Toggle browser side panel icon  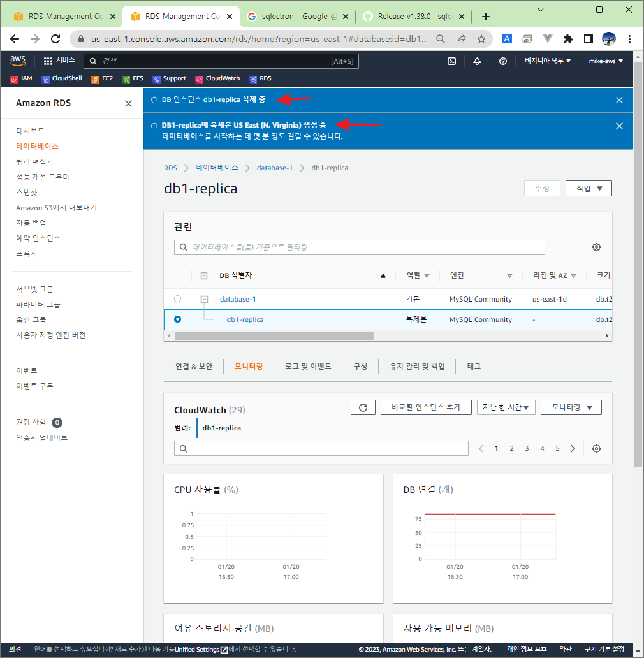coord(588,39)
